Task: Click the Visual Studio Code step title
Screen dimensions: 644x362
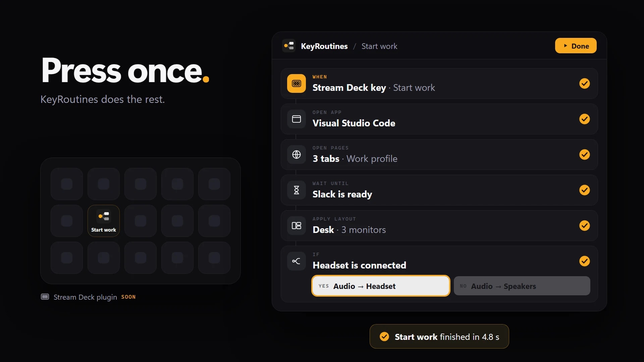Action: tap(354, 123)
